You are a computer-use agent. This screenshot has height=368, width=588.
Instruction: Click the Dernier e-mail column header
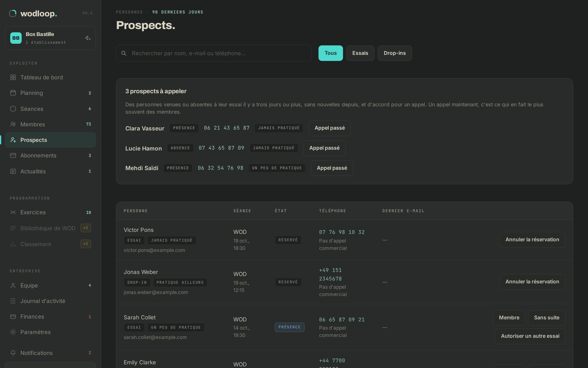(403, 211)
